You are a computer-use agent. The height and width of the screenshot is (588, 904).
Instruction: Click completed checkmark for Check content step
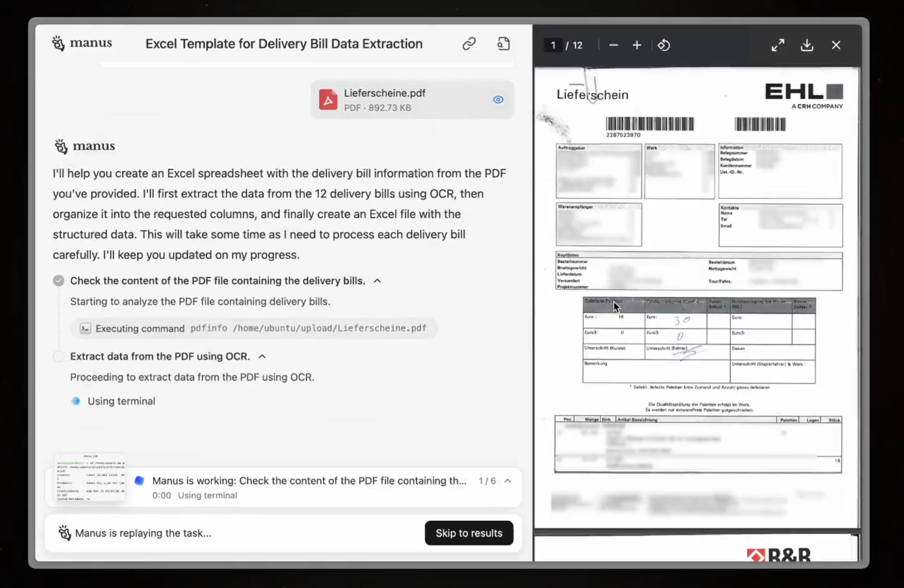(59, 281)
